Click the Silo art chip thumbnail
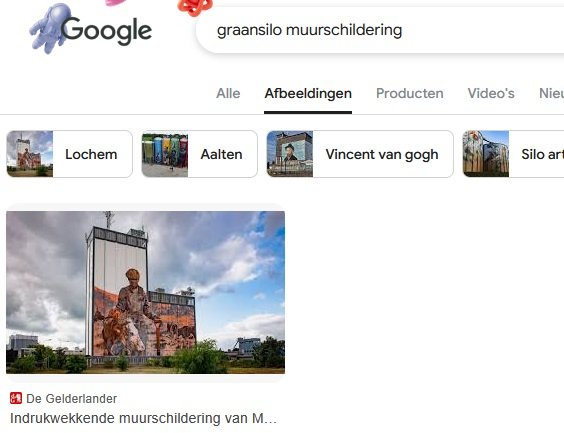The width and height of the screenshot is (564, 433). [x=486, y=154]
